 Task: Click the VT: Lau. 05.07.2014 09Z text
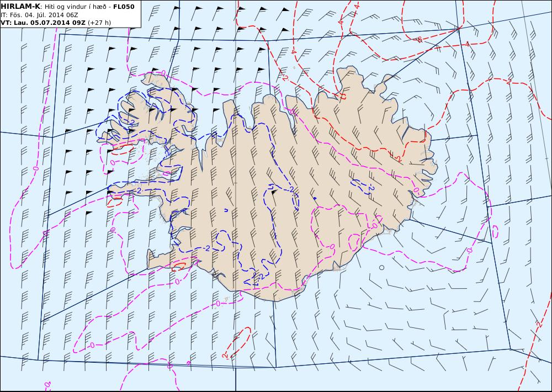[43, 23]
